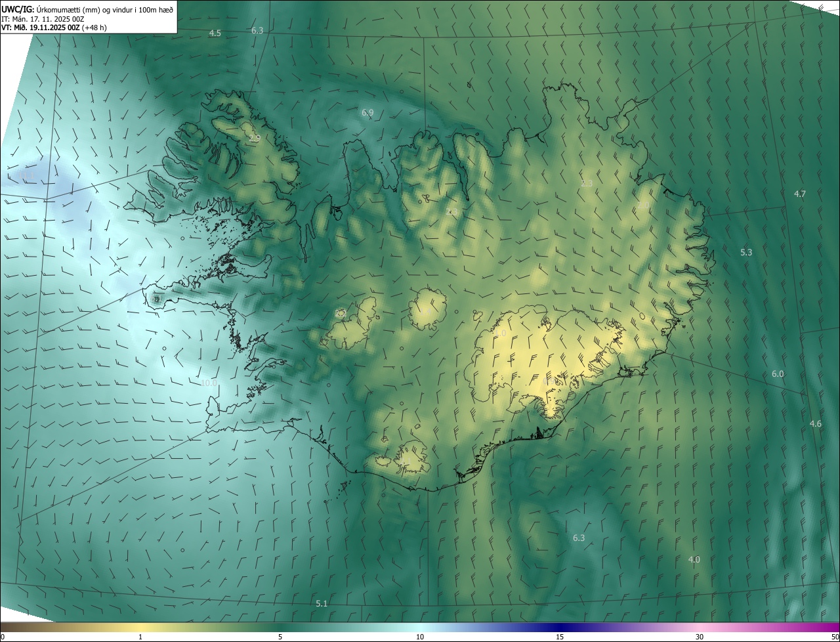This screenshot has height=642, width=840.
Task: Click the 2.2 value beside the glacier outline
Action: [x=340, y=313]
